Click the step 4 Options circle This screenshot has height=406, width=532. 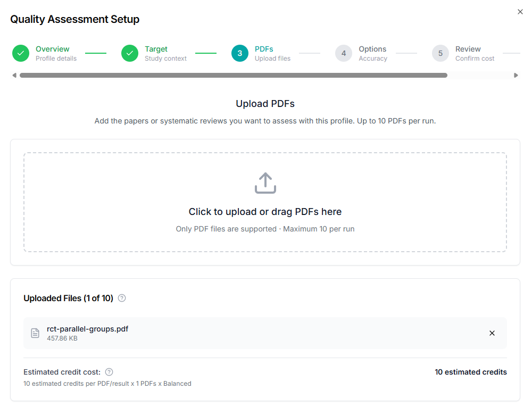344,53
